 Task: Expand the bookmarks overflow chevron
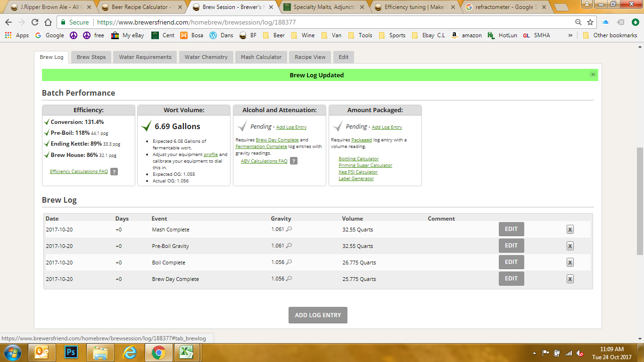570,35
